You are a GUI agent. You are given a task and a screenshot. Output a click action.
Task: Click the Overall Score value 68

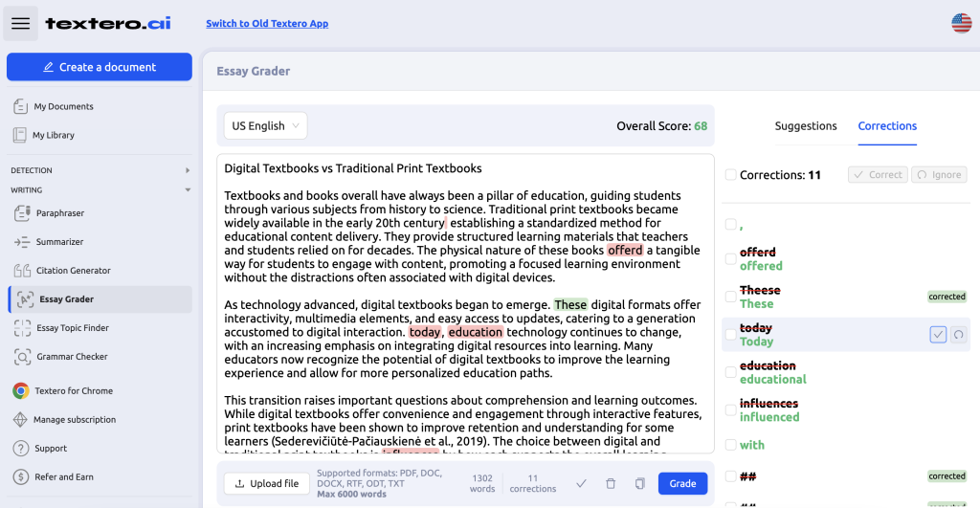pos(701,125)
